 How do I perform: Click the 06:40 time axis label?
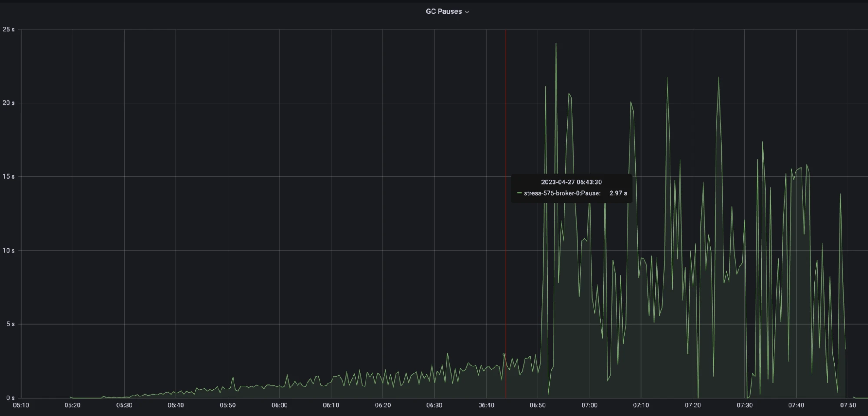[x=486, y=405]
